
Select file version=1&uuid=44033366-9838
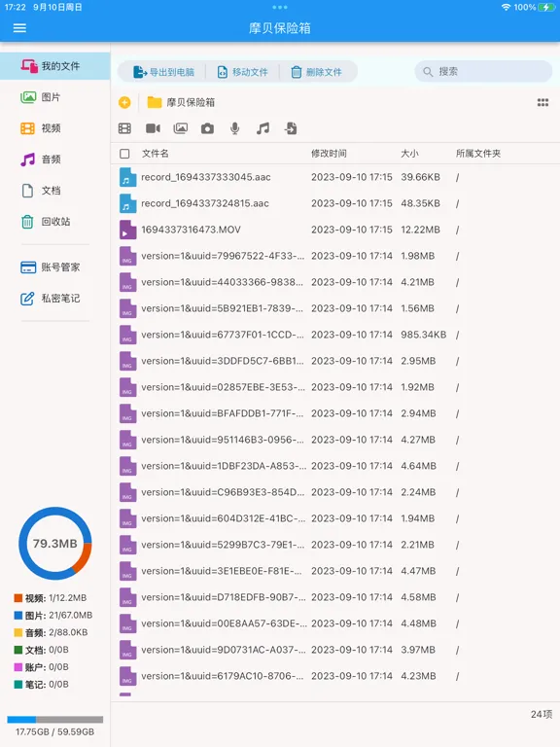coord(335,282)
